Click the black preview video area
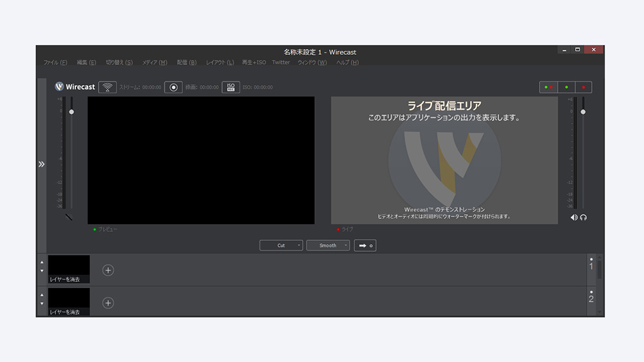Screen dimensions: 644x362 (201, 160)
